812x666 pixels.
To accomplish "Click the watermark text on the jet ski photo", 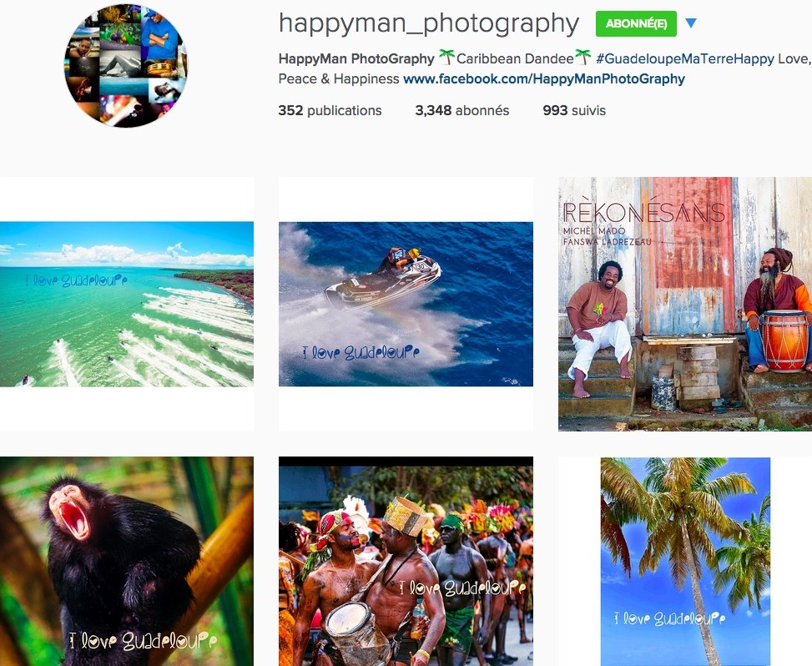I will (x=361, y=353).
